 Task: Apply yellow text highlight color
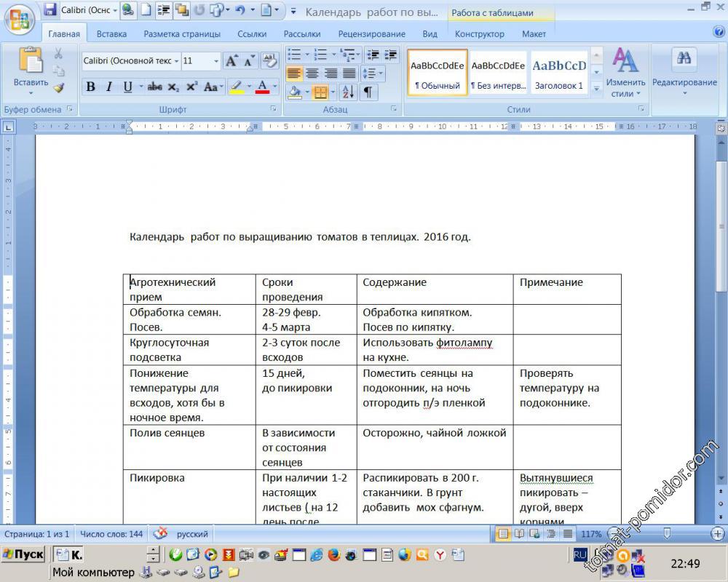coord(237,87)
